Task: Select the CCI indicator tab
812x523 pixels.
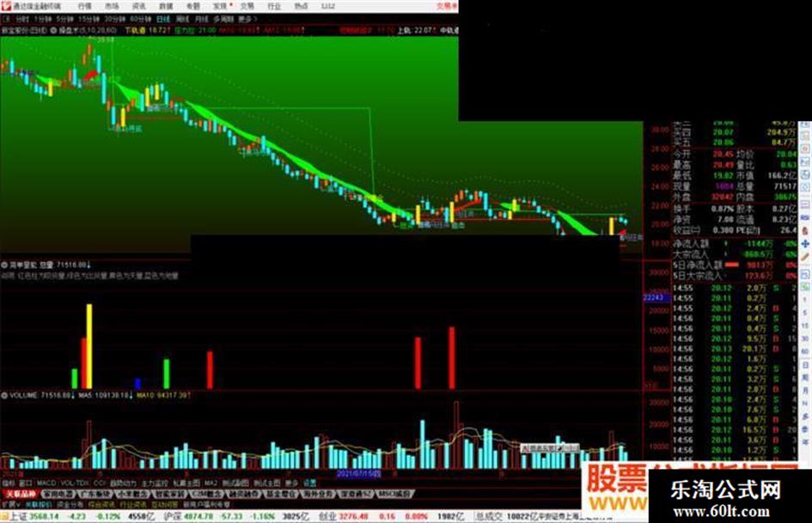Action: click(100, 483)
